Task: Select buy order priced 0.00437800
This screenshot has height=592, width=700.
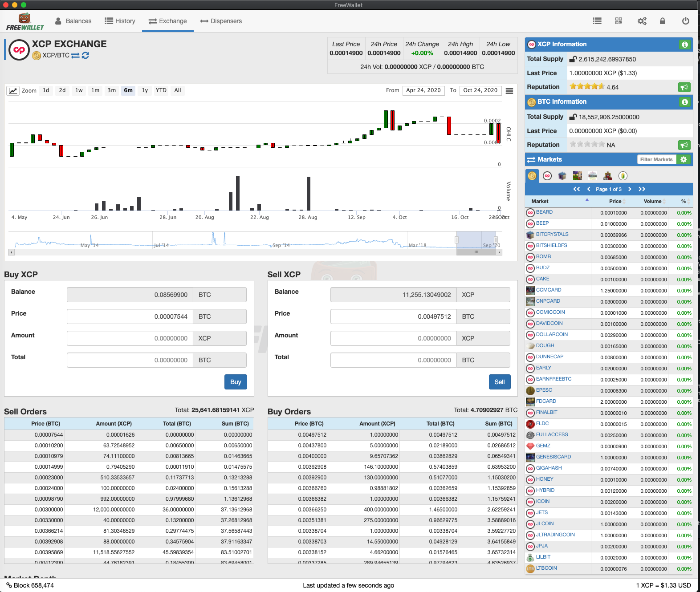Action: point(392,446)
